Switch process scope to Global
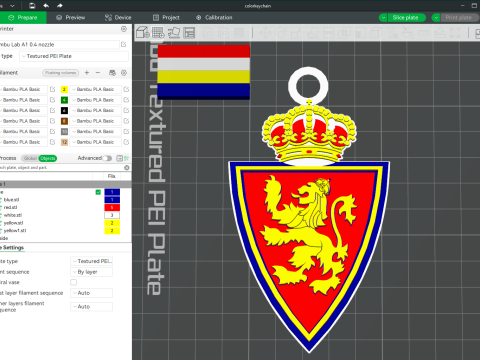This screenshot has height=360, width=480. pos(30,158)
